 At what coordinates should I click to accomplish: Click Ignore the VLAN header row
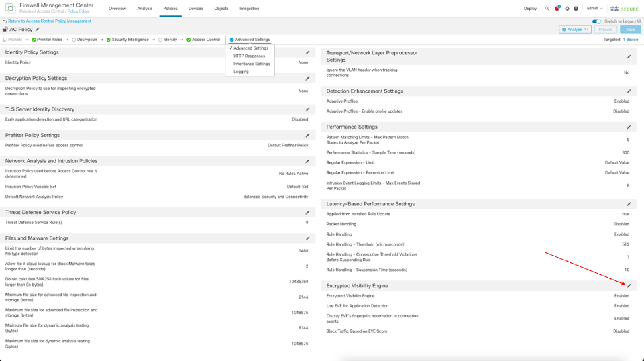coord(478,72)
